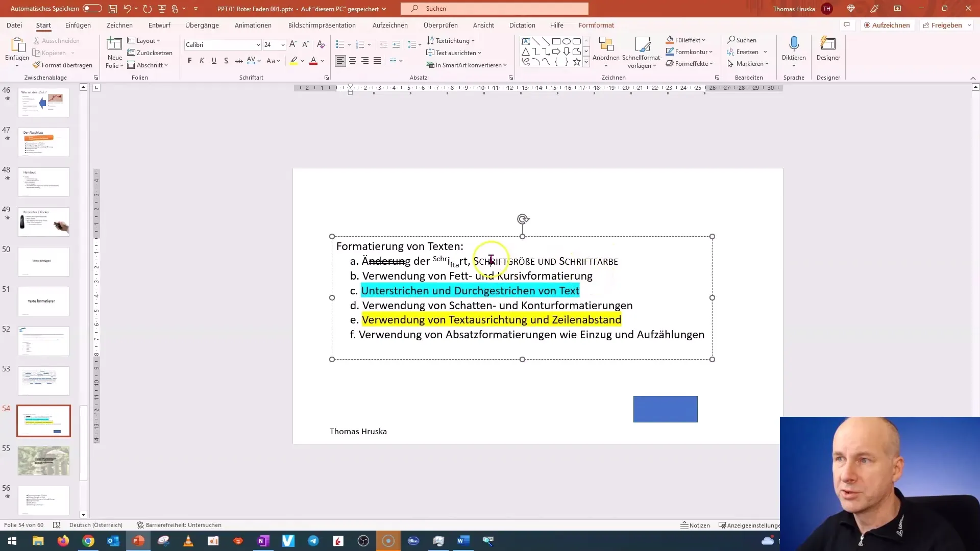Click the Diktieren microphone icon

[794, 44]
